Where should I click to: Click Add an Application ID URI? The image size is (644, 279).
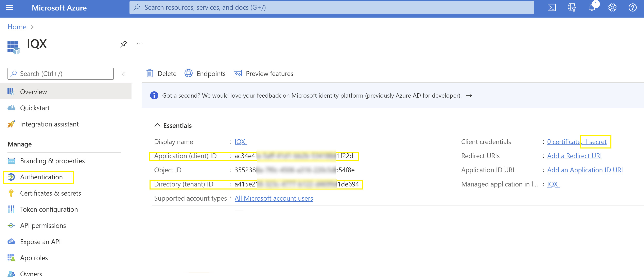[585, 170]
